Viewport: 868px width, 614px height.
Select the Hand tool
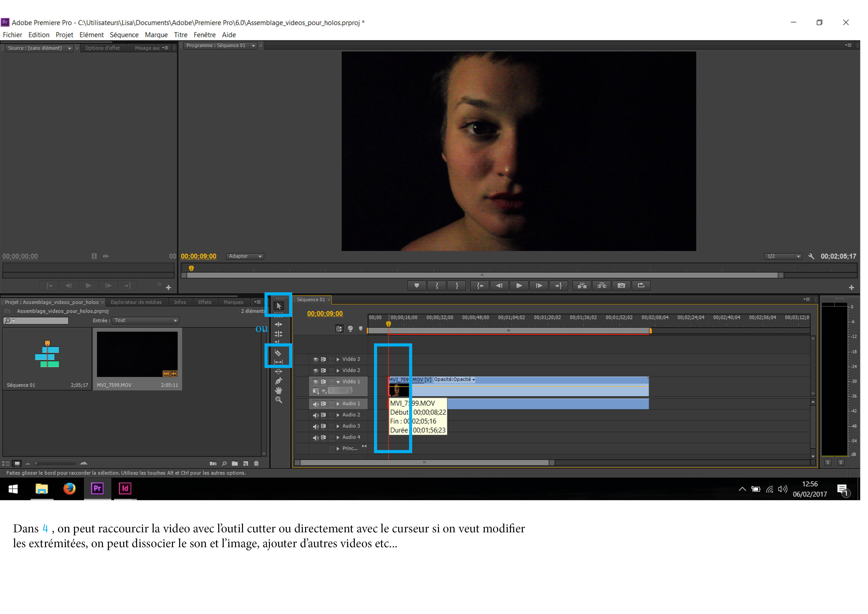pyautogui.click(x=279, y=391)
